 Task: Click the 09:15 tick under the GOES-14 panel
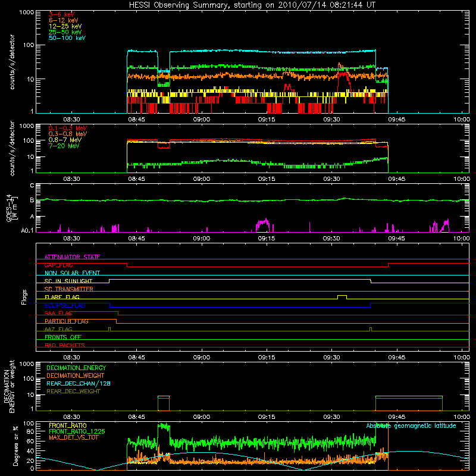click(x=267, y=239)
